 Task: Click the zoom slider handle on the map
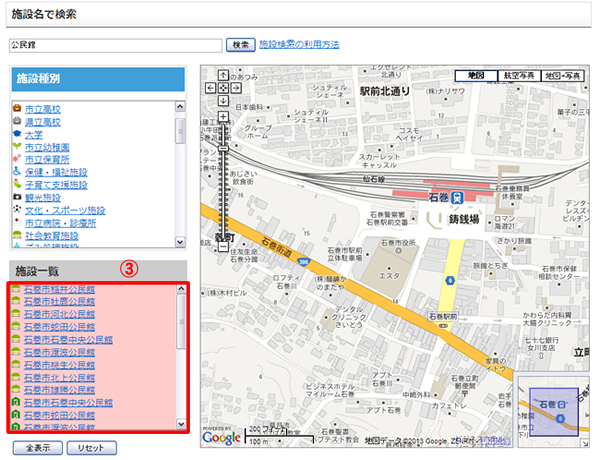coord(223,148)
